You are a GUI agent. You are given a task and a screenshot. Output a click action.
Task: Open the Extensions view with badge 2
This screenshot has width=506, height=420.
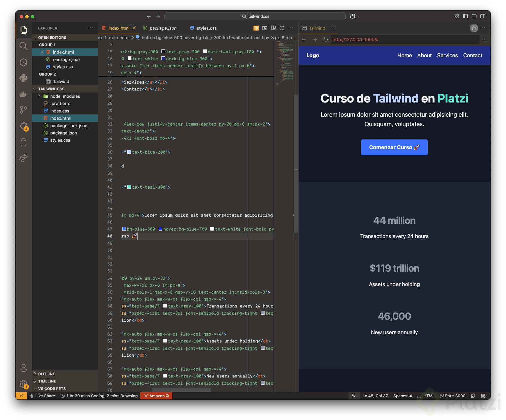pyautogui.click(x=24, y=126)
